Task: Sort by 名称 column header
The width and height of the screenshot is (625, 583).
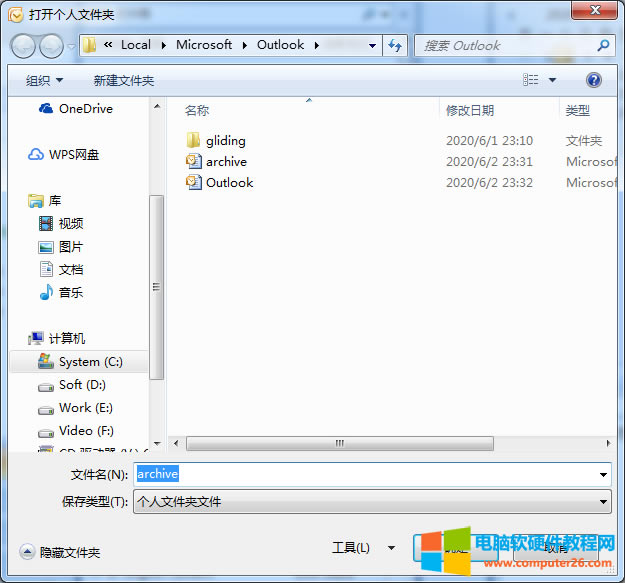Action: coord(197,110)
